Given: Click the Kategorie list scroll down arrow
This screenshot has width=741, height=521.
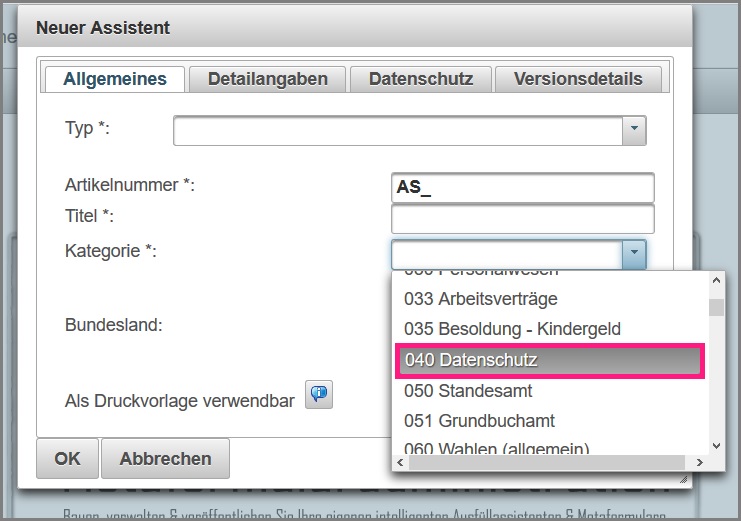Looking at the screenshot, I should tap(716, 446).
